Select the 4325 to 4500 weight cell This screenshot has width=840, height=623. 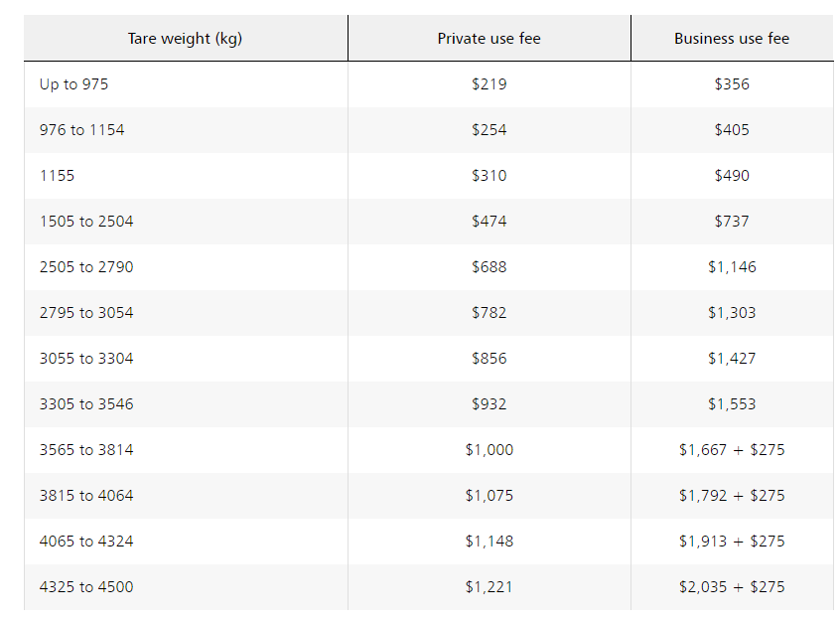(86, 587)
